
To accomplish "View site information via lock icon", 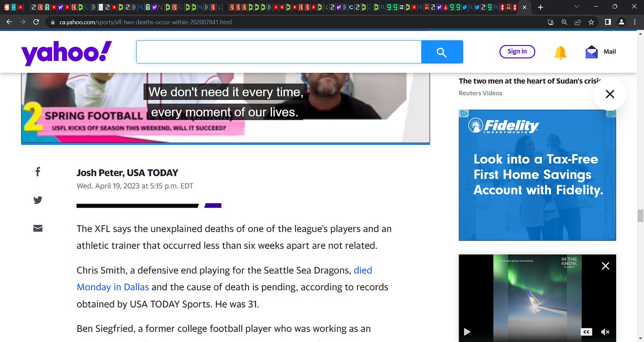I will click(53, 22).
